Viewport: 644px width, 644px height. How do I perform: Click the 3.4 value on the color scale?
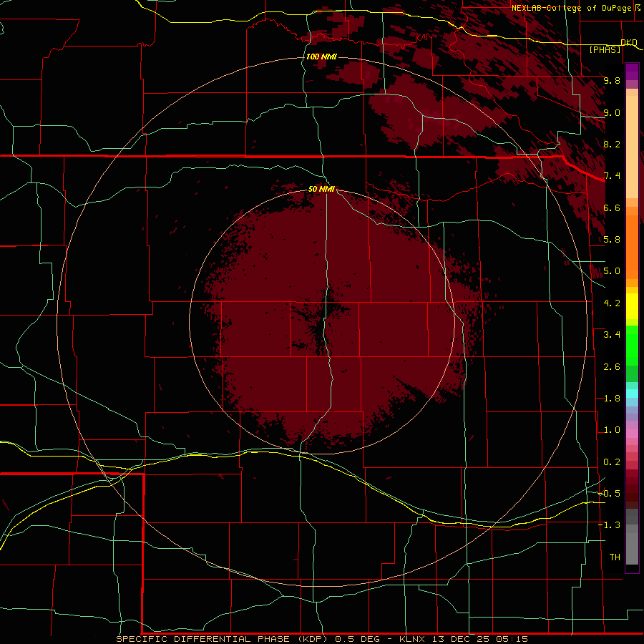coord(612,335)
